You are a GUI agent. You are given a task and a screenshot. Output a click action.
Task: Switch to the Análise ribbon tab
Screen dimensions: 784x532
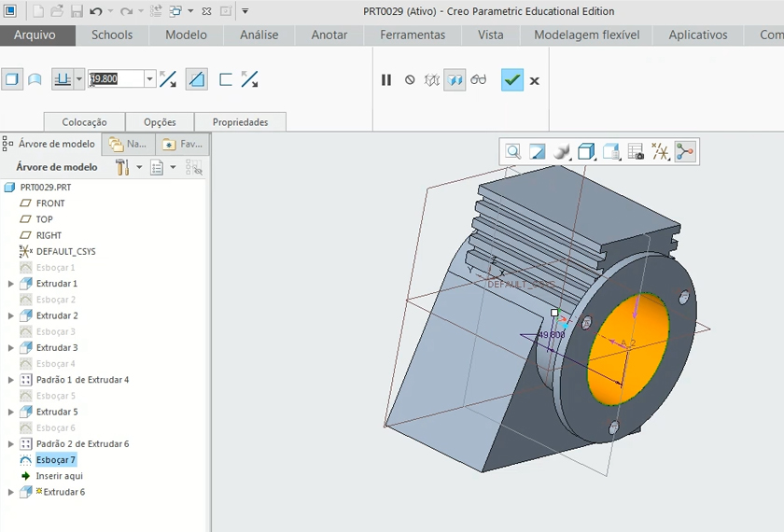(x=259, y=35)
